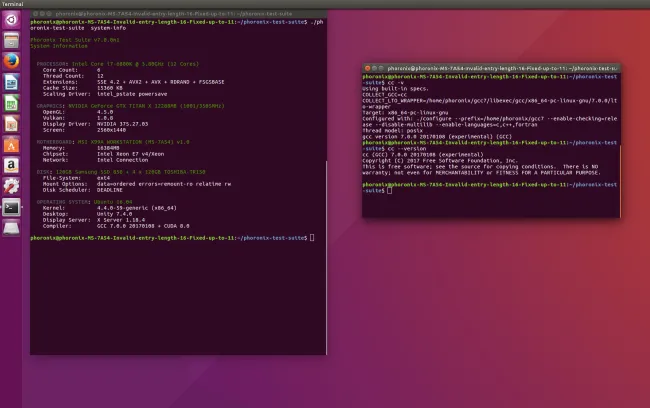Screen dimensions: 650x408
Task: Launch Firefox web browser
Action: pos(11,62)
